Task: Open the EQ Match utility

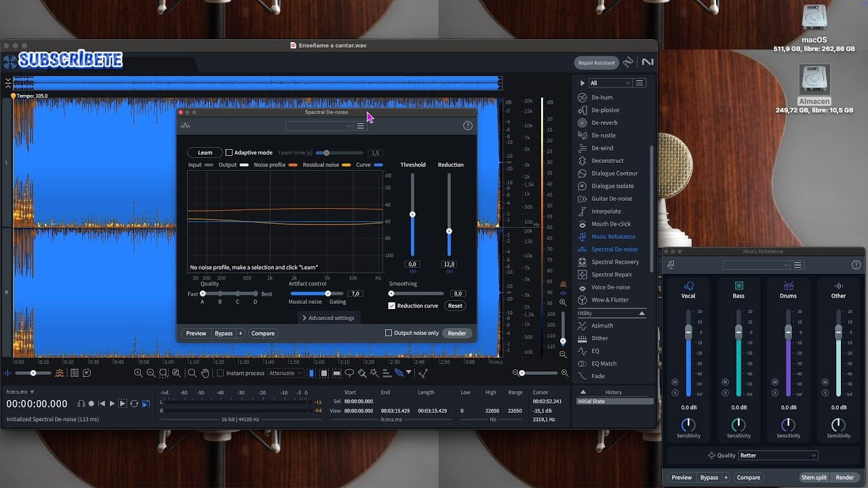Action: (604, 363)
